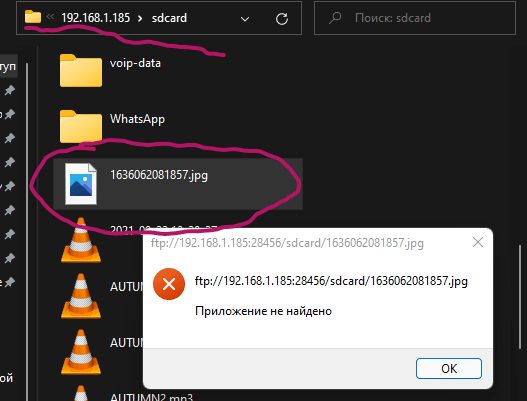Expand the address bar history dropdown
This screenshot has width=527, height=401.
click(x=245, y=19)
